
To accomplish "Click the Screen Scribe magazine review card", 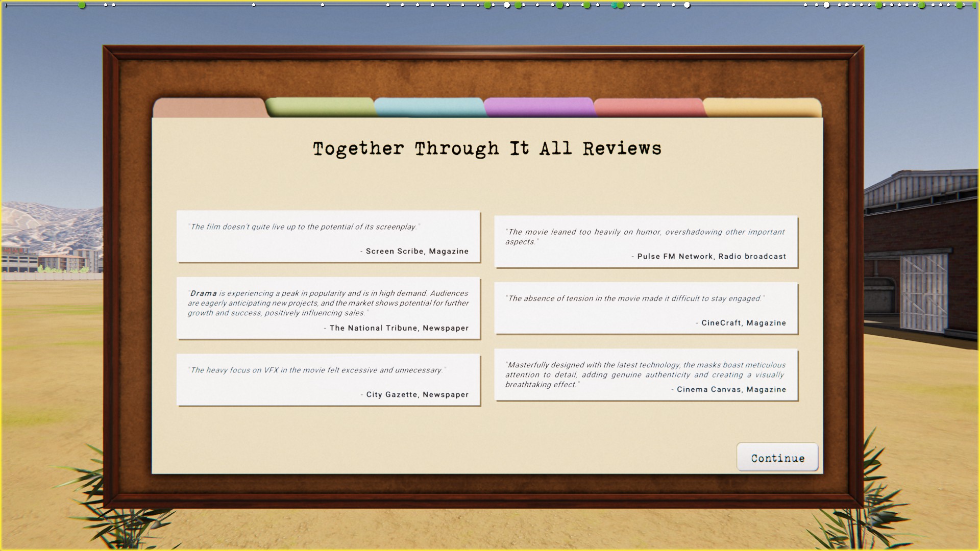I will 328,237.
